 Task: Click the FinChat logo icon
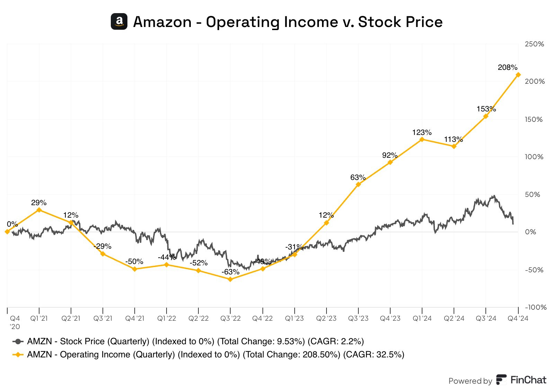tap(501, 380)
